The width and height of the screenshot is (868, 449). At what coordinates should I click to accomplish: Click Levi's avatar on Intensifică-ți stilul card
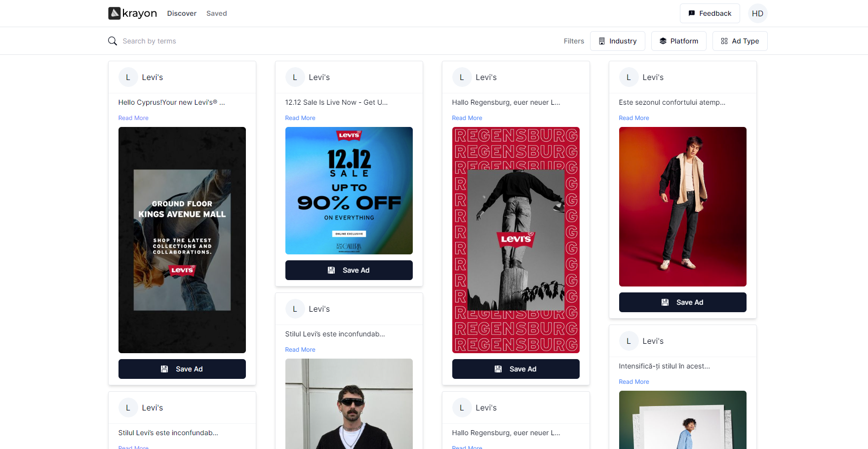pyautogui.click(x=629, y=341)
